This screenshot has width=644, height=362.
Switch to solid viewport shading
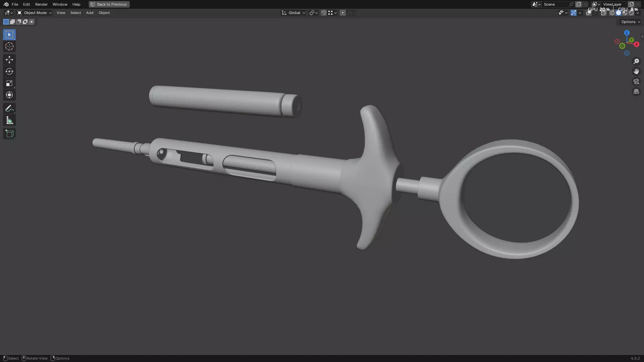click(619, 13)
